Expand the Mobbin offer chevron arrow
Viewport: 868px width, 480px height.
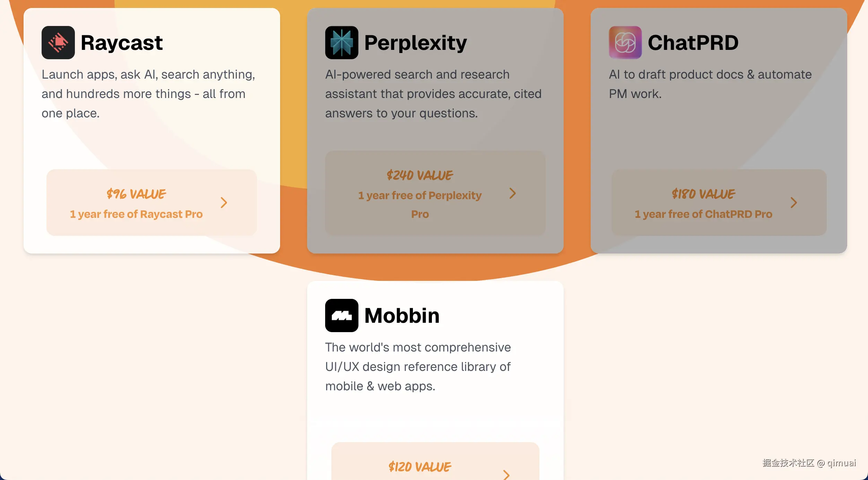506,474
